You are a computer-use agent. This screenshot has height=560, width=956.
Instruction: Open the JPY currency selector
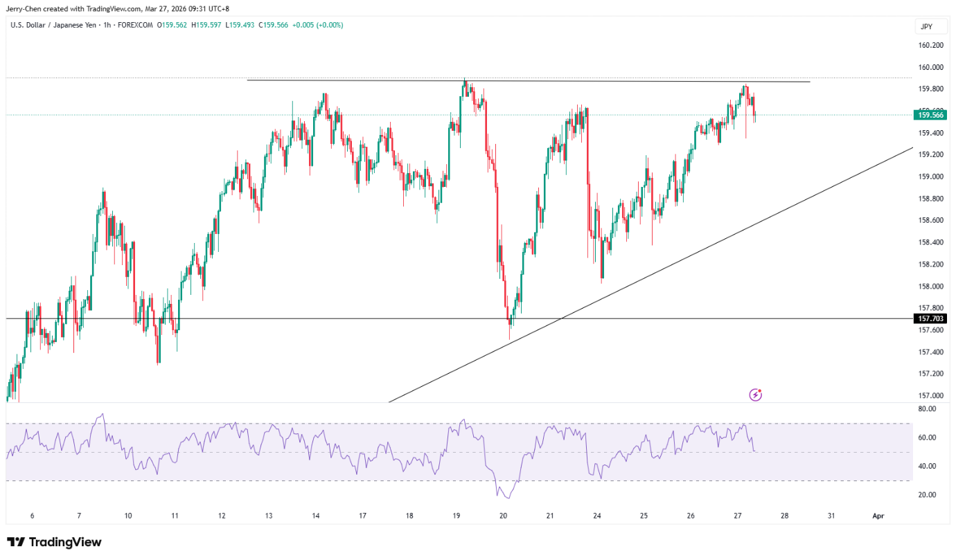tap(925, 27)
